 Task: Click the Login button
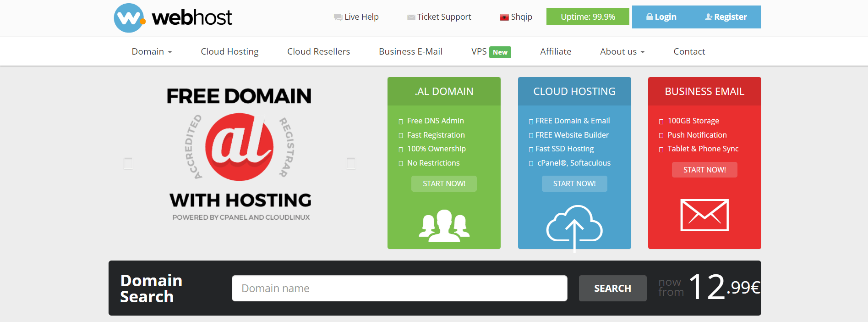661,17
